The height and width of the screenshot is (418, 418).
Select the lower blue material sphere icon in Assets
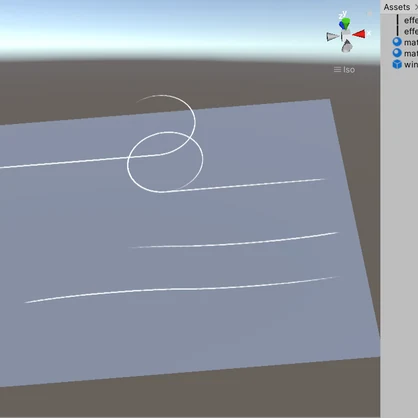pos(397,53)
